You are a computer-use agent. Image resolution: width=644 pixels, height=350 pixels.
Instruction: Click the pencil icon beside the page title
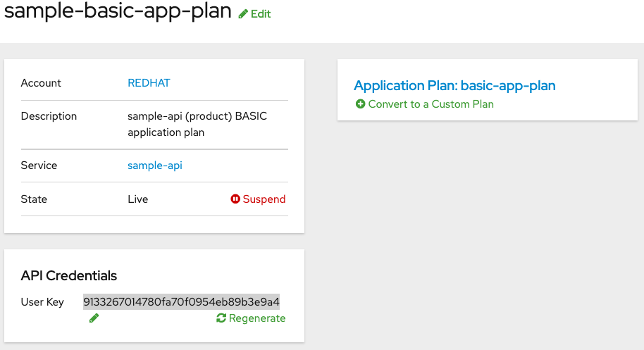(243, 14)
